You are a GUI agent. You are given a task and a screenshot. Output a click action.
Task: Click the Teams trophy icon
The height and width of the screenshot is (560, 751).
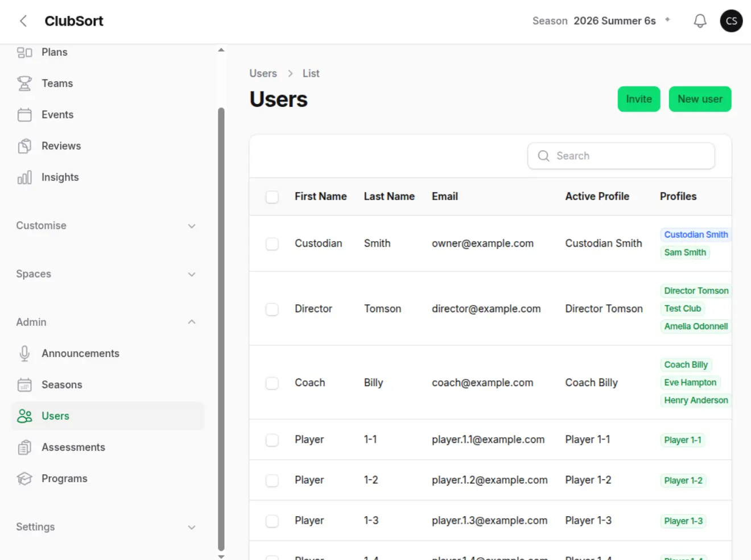(24, 84)
